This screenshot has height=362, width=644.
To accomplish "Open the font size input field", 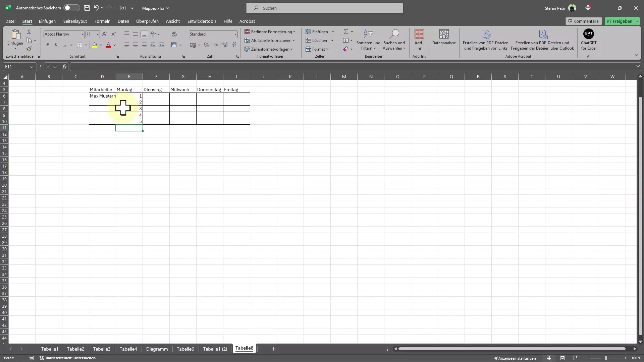I will click(x=90, y=34).
